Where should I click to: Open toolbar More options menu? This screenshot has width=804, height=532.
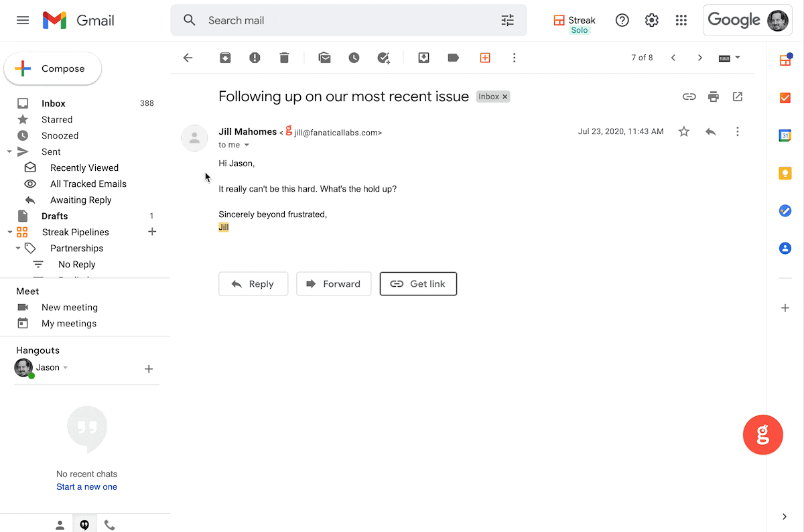(x=515, y=58)
